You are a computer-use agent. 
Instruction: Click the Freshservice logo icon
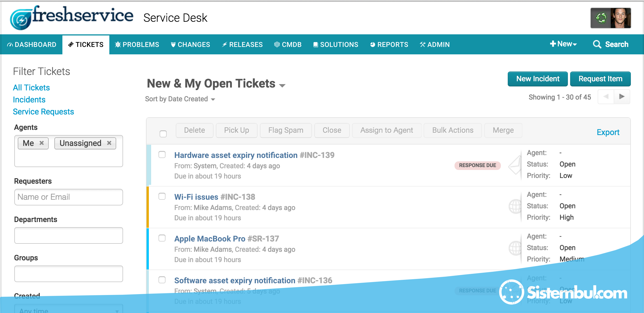coord(20,19)
